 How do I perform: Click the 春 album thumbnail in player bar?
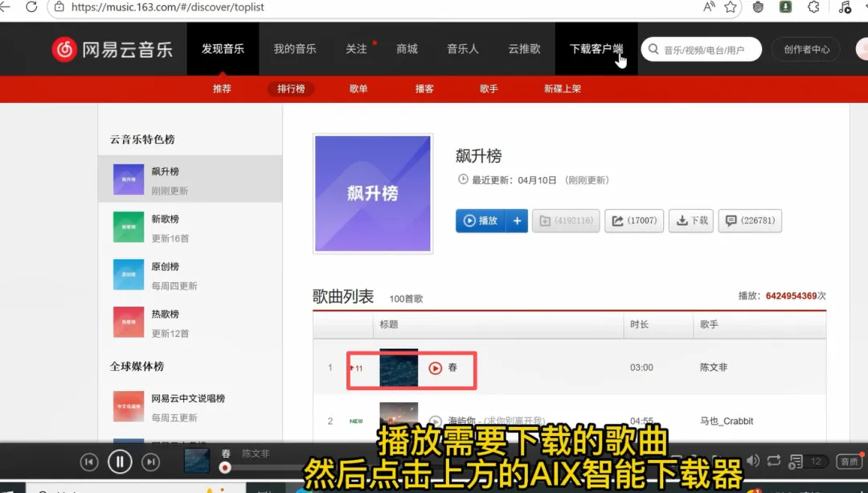[197, 461]
